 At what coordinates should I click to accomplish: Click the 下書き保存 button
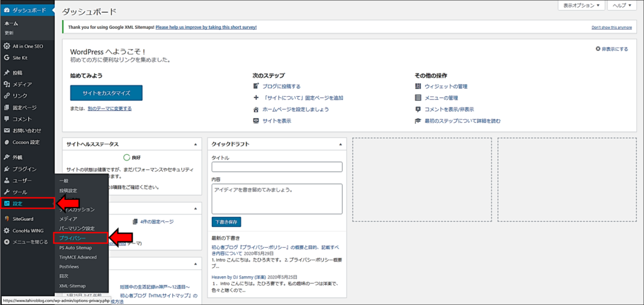pyautogui.click(x=226, y=222)
